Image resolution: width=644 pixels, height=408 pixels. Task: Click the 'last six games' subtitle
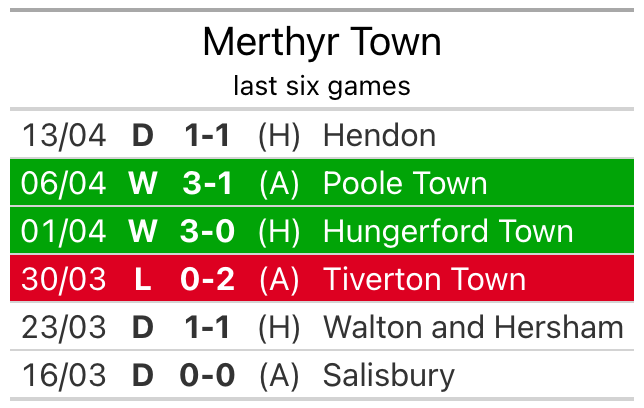click(321, 86)
